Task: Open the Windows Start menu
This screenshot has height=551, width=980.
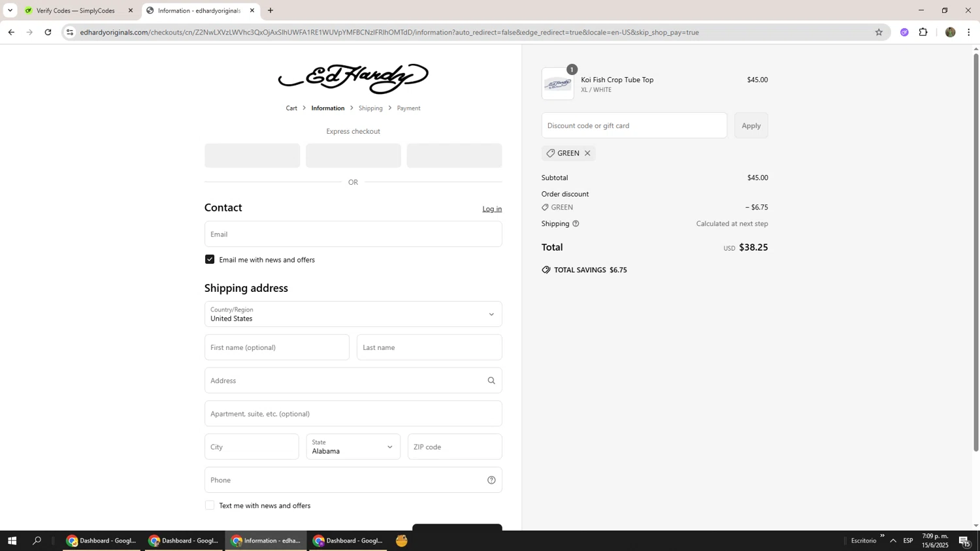Action: tap(12, 541)
